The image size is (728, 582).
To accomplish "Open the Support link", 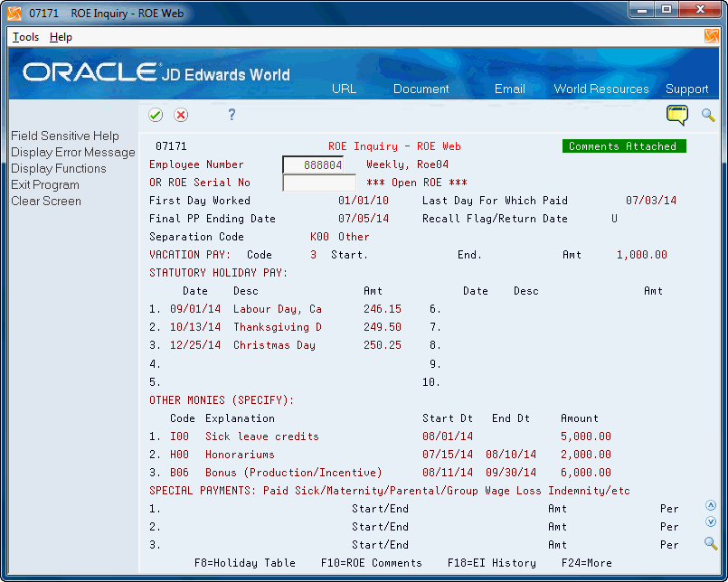I will click(x=687, y=89).
